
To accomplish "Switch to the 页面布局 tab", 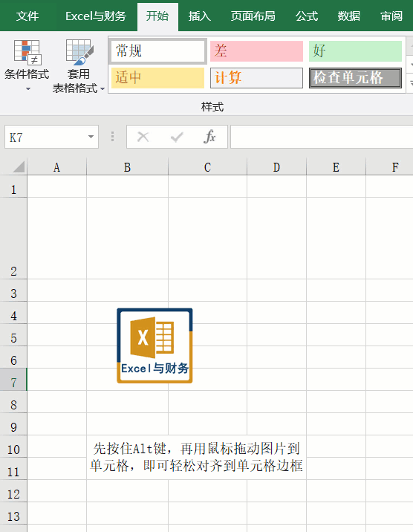I will 253,16.
